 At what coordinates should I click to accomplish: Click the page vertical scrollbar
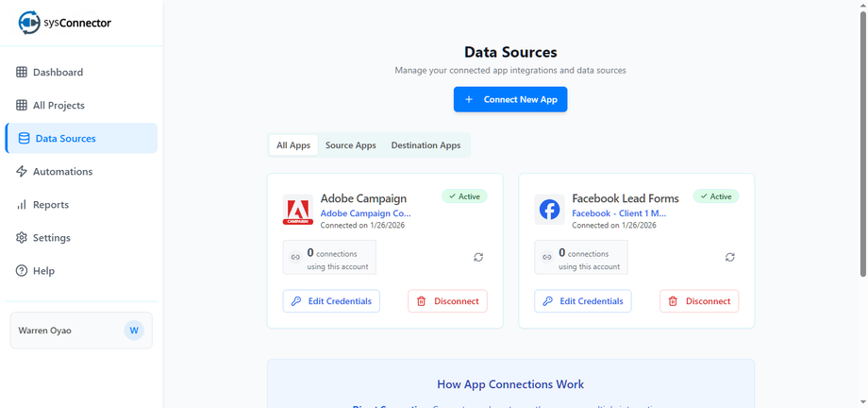click(862, 142)
